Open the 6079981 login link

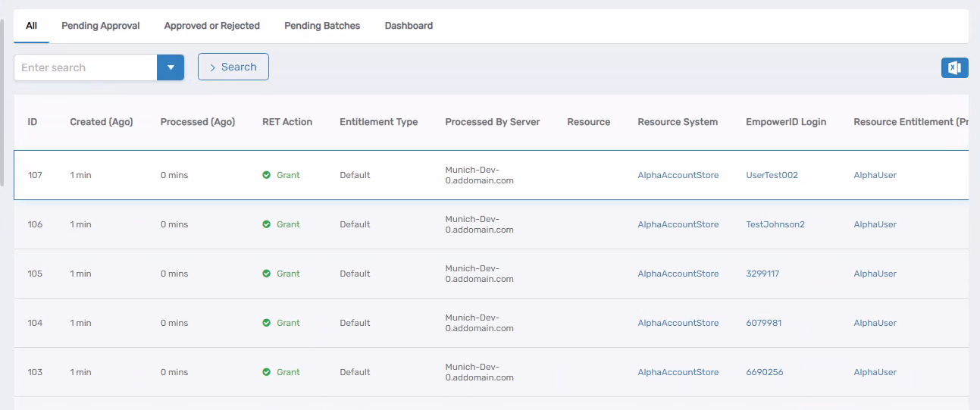764,323
